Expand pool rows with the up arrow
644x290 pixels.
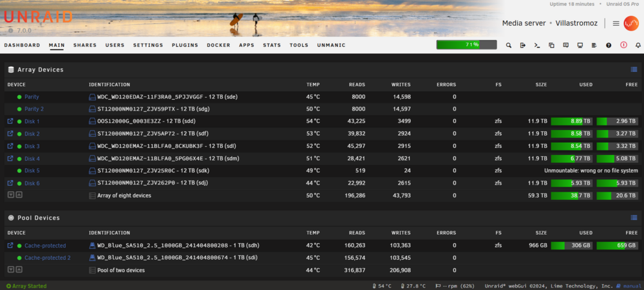coord(19,269)
